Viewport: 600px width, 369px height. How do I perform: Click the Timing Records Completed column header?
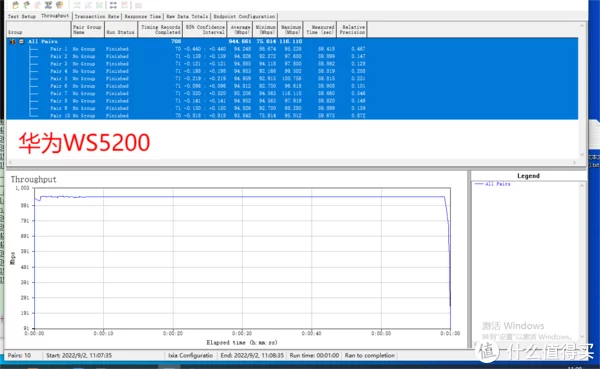(160, 29)
